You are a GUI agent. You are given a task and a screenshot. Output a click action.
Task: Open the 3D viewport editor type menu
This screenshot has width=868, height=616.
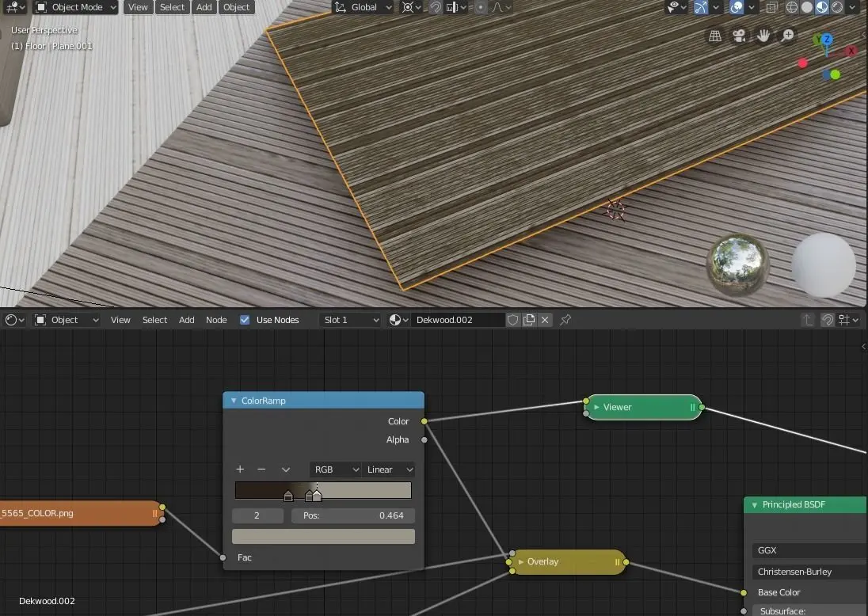coord(13,7)
